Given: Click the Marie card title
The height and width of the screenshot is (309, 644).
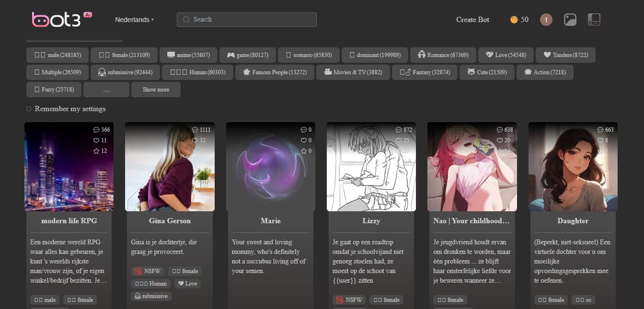Looking at the screenshot, I should pyautogui.click(x=271, y=221).
